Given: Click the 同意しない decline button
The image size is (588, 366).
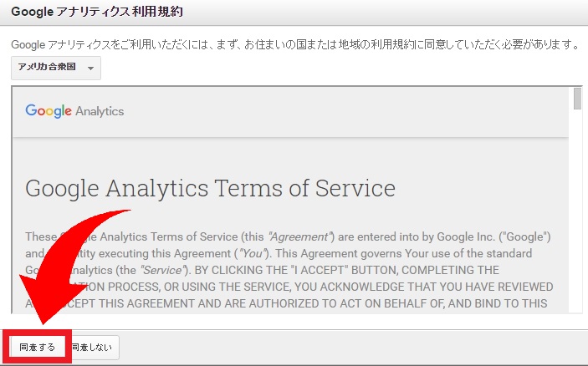Looking at the screenshot, I should pyautogui.click(x=95, y=347).
